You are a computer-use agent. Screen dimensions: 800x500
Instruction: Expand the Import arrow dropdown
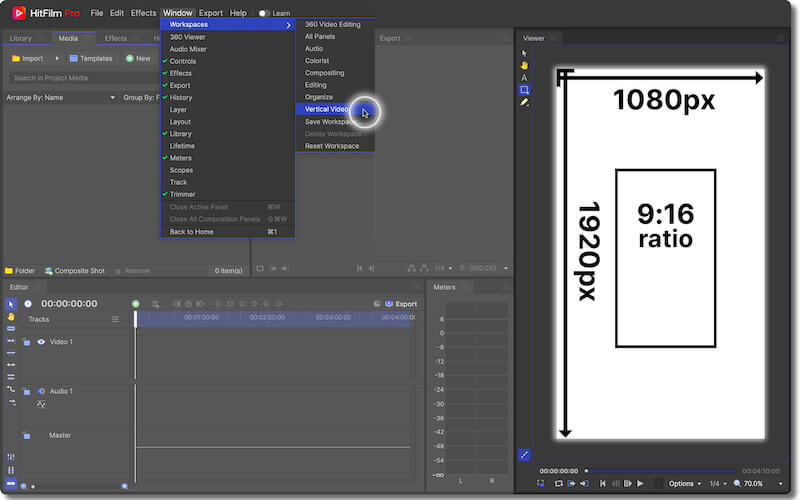57,59
